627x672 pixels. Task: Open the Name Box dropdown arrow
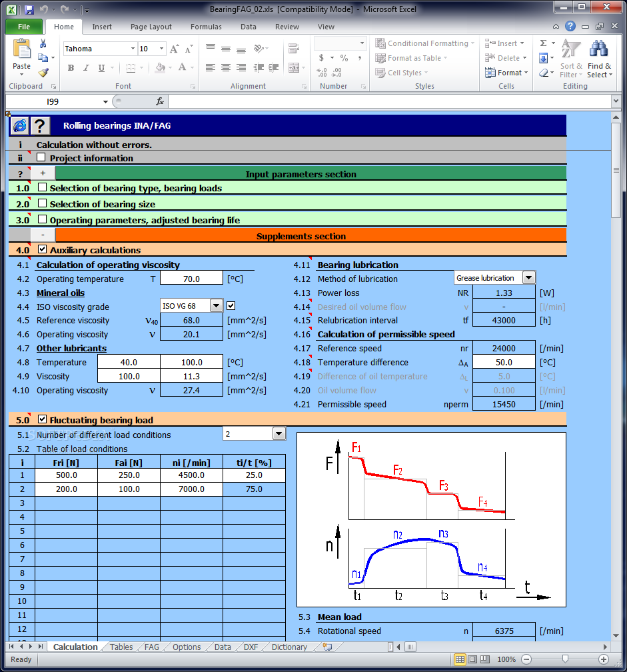tap(105, 101)
